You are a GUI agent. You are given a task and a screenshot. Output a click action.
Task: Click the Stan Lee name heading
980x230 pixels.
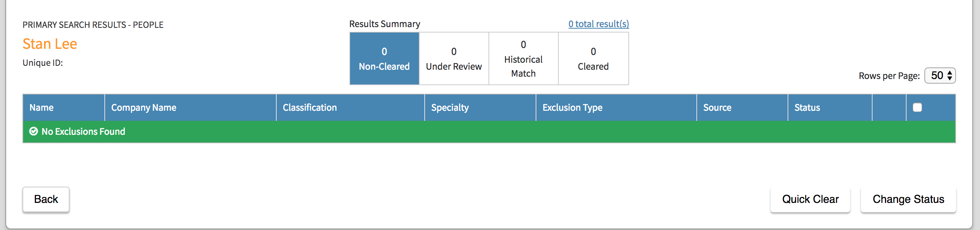pos(50,44)
